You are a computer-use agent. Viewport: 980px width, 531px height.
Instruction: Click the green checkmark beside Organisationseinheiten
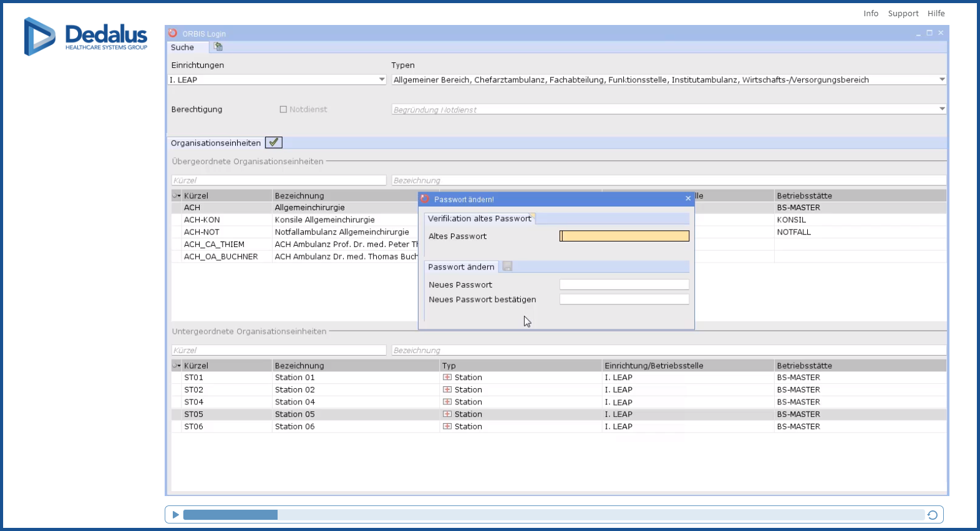pos(273,142)
